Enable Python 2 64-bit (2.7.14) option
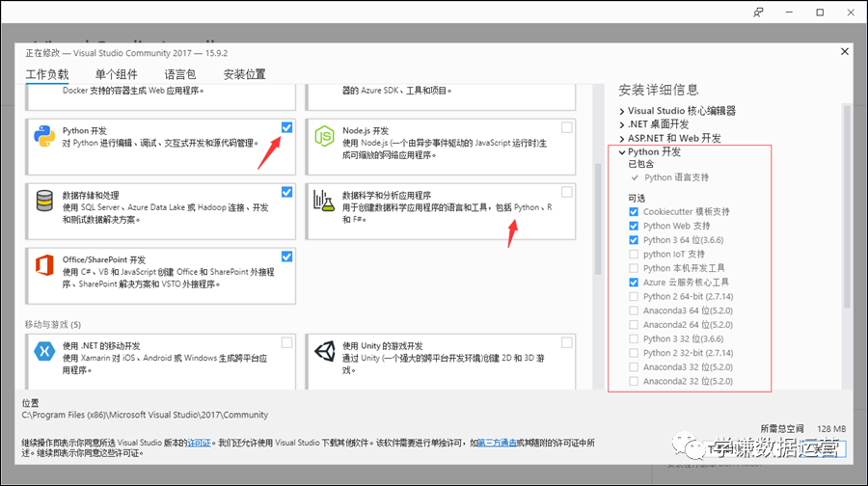868x486 pixels. coord(634,296)
